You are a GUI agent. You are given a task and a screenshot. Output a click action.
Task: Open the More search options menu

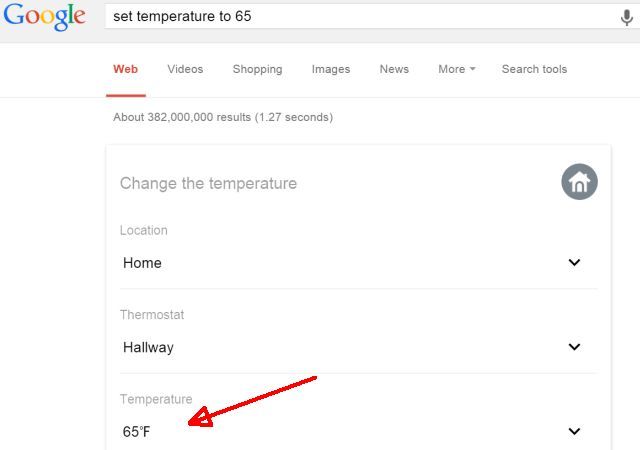tap(456, 69)
